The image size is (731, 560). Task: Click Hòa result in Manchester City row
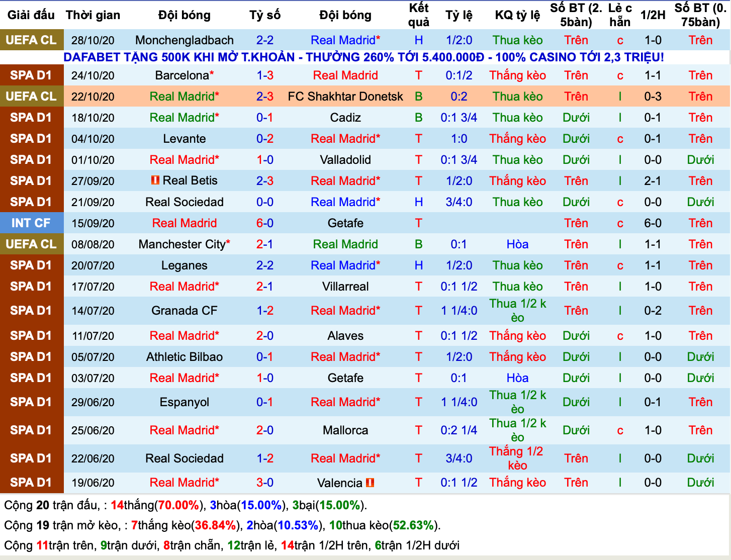pos(517,244)
